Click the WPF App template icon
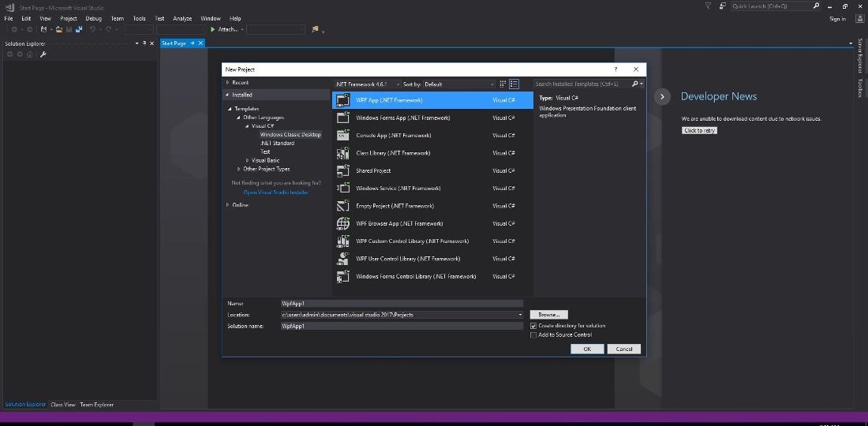 click(343, 100)
